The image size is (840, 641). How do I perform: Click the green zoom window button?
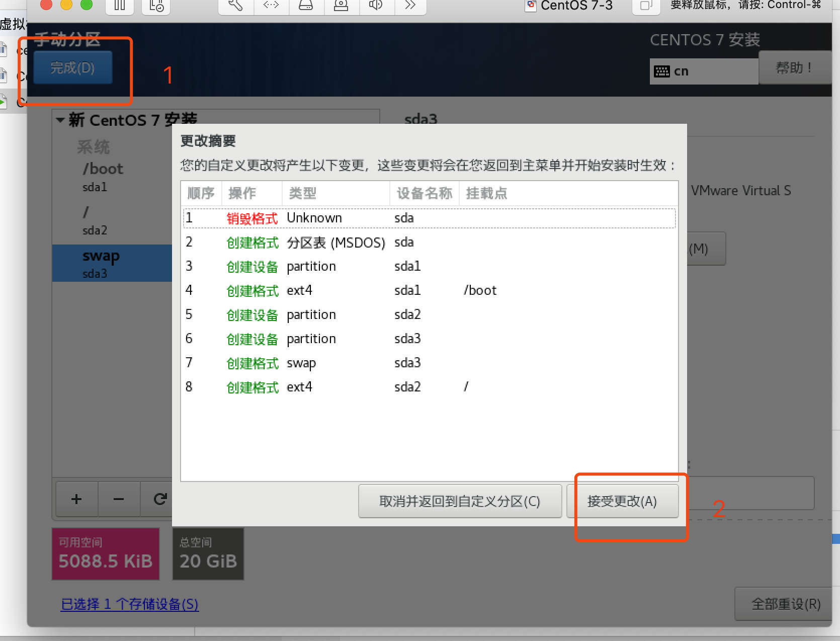87,4
